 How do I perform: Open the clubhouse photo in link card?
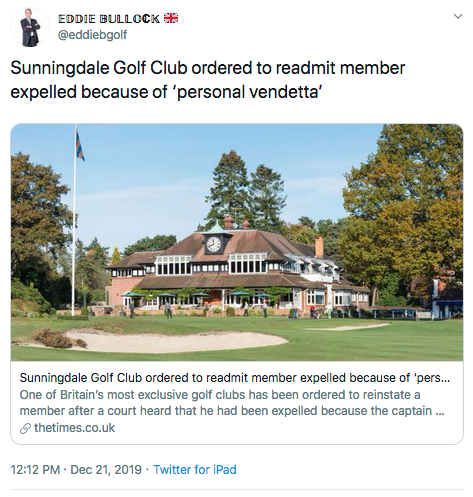pos(237,242)
